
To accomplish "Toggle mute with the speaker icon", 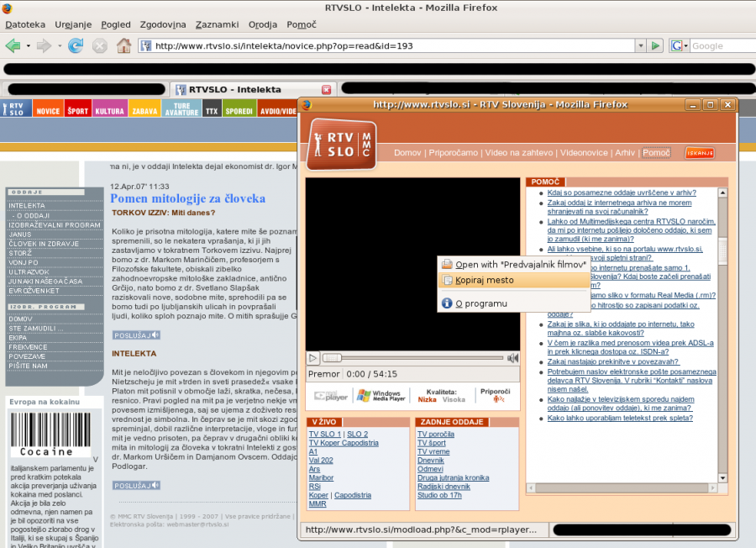I will 512,358.
